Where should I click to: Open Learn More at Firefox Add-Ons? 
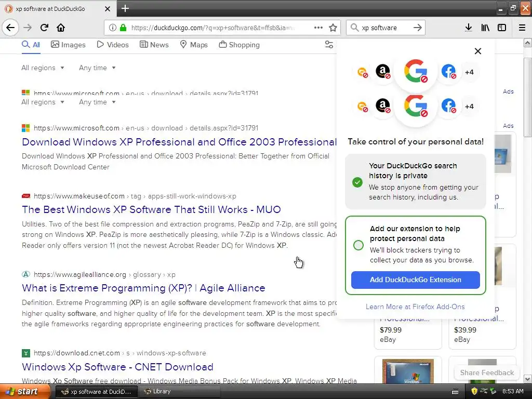click(415, 307)
